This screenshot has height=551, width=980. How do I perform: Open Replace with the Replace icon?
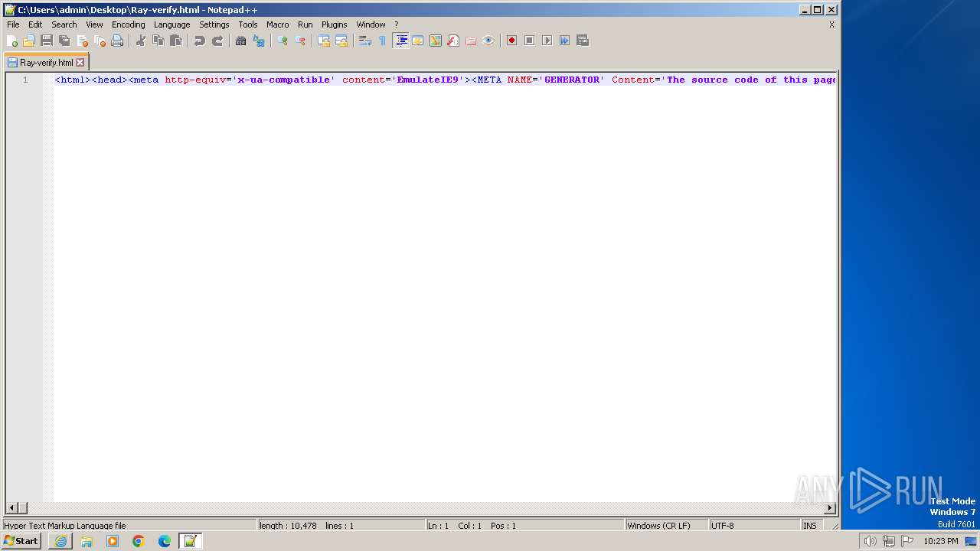click(x=259, y=41)
